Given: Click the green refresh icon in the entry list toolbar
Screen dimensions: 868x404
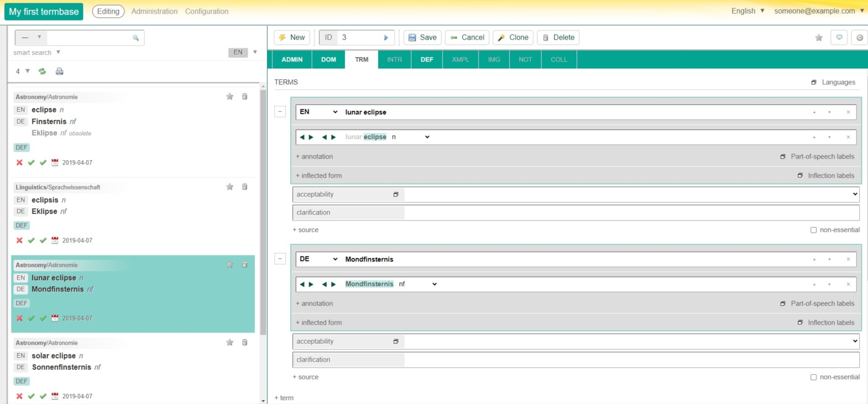Looking at the screenshot, I should click(42, 71).
